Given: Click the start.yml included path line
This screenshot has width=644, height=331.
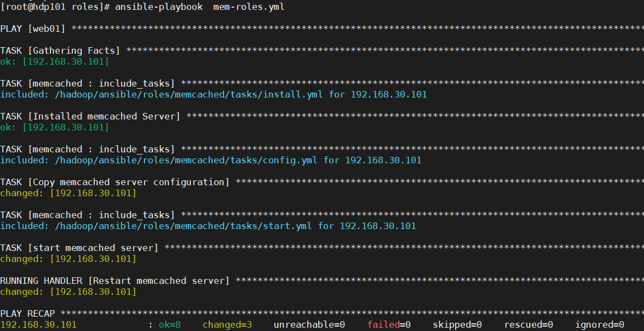Looking at the screenshot, I should pyautogui.click(x=208, y=226).
